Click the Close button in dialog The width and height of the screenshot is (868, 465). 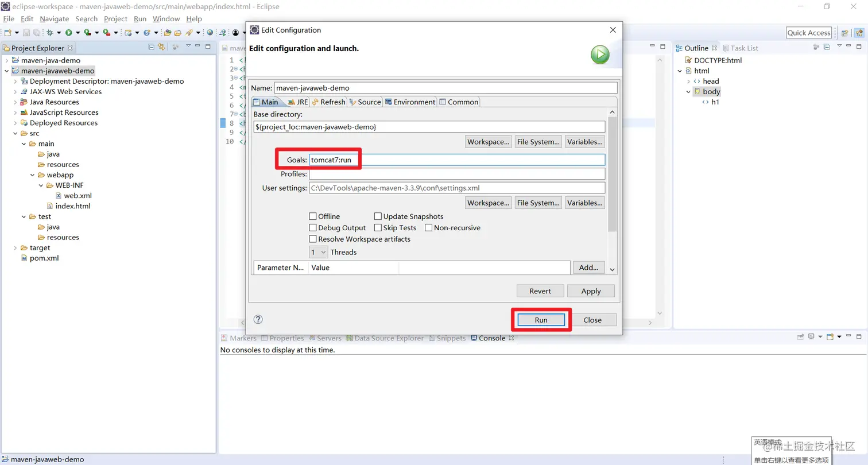click(x=592, y=320)
